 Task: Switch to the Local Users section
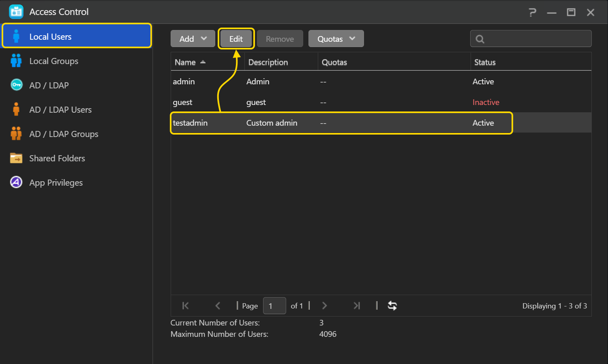coord(50,36)
